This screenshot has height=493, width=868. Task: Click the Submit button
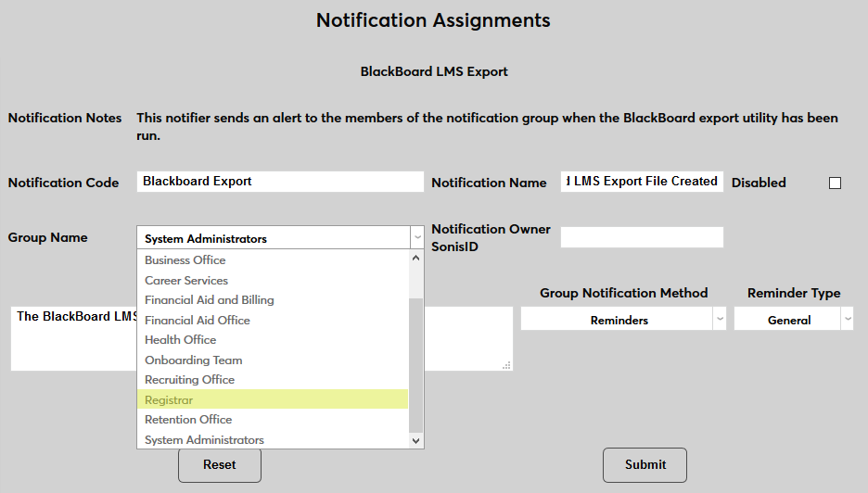[645, 465]
